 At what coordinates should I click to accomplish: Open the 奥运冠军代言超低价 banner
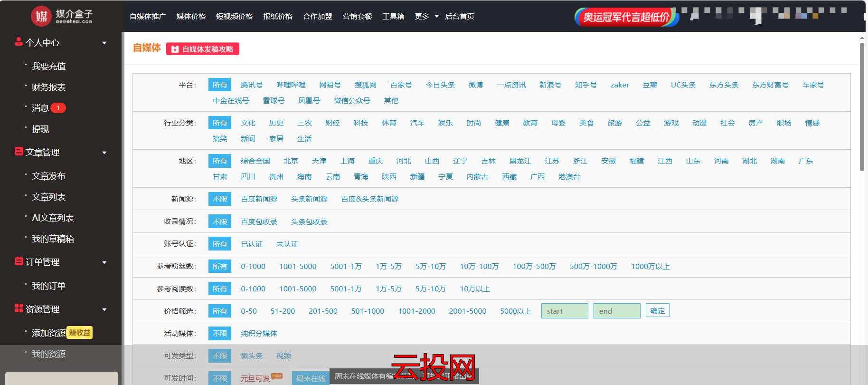(626, 17)
